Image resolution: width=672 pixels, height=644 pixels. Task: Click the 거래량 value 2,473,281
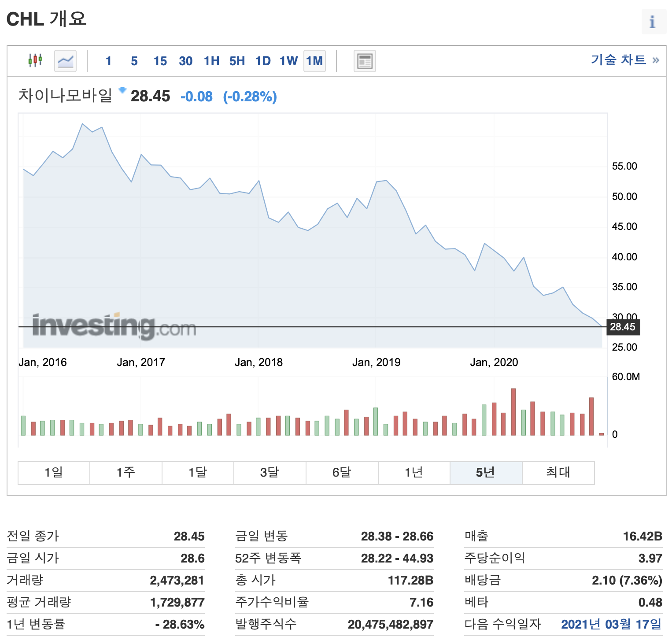pyautogui.click(x=177, y=581)
